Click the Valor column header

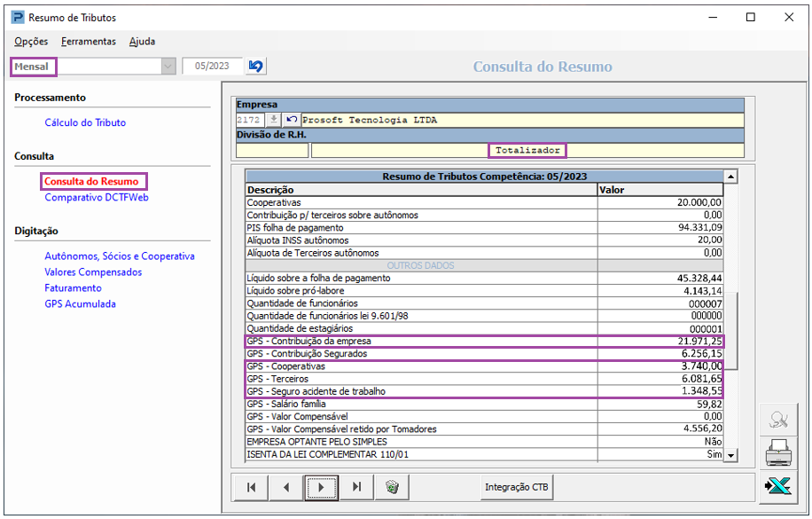[660, 190]
